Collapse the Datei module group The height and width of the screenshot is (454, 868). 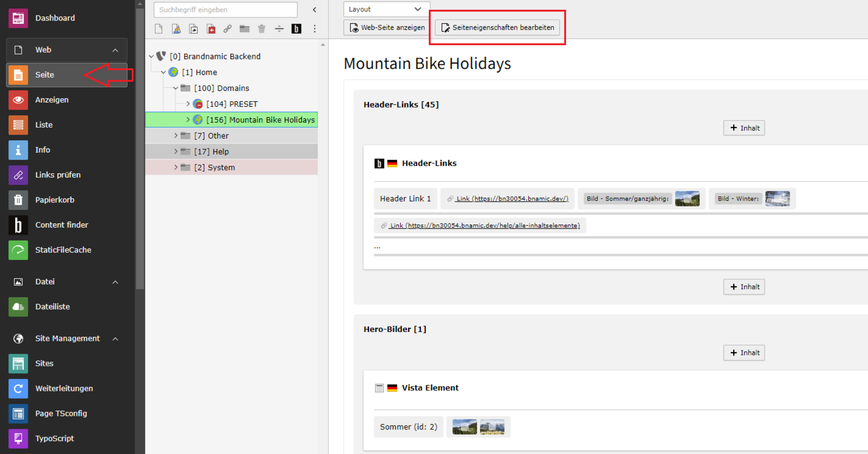(115, 282)
